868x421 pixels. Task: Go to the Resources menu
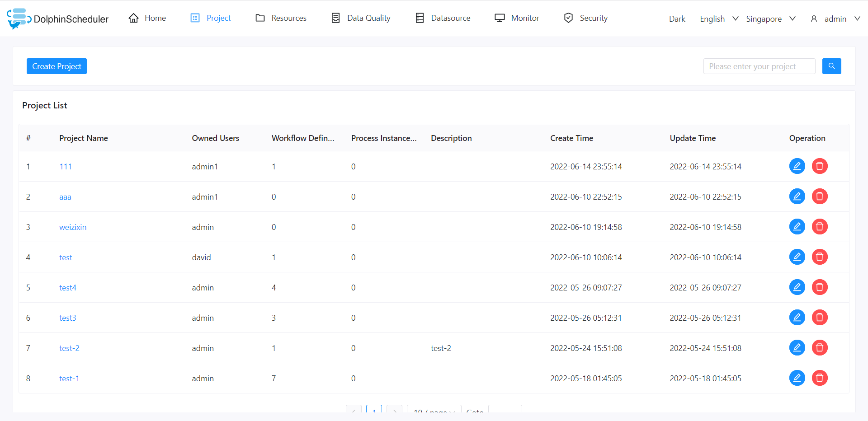click(x=281, y=18)
